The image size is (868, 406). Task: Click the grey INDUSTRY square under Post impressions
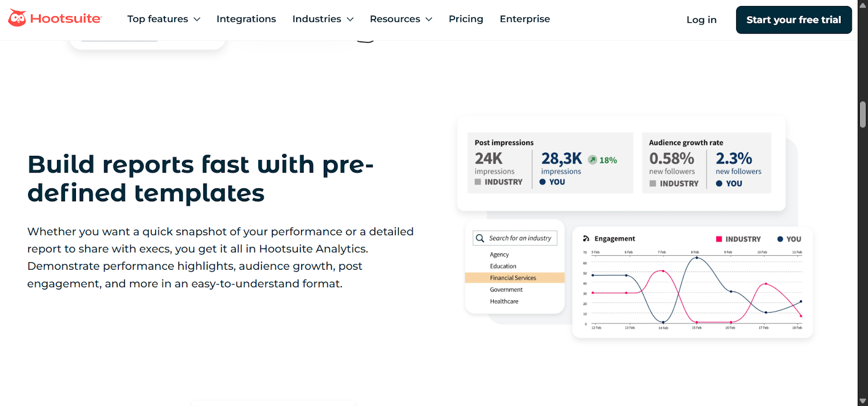478,182
